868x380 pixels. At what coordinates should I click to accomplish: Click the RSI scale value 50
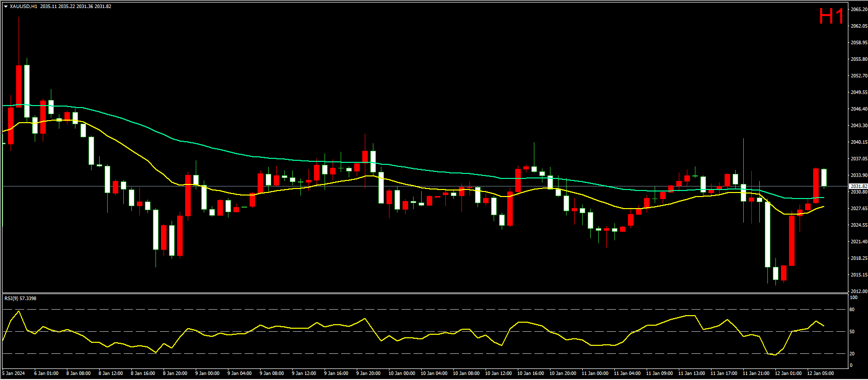click(852, 332)
